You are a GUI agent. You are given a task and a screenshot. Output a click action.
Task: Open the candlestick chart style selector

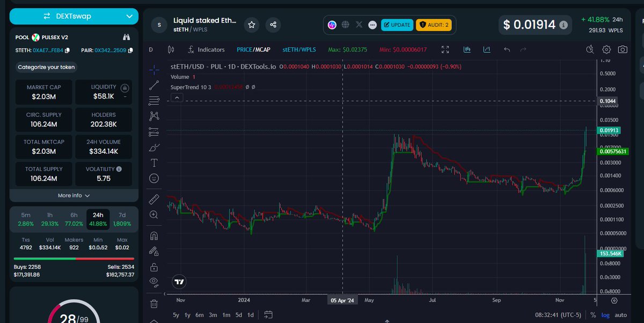(171, 49)
